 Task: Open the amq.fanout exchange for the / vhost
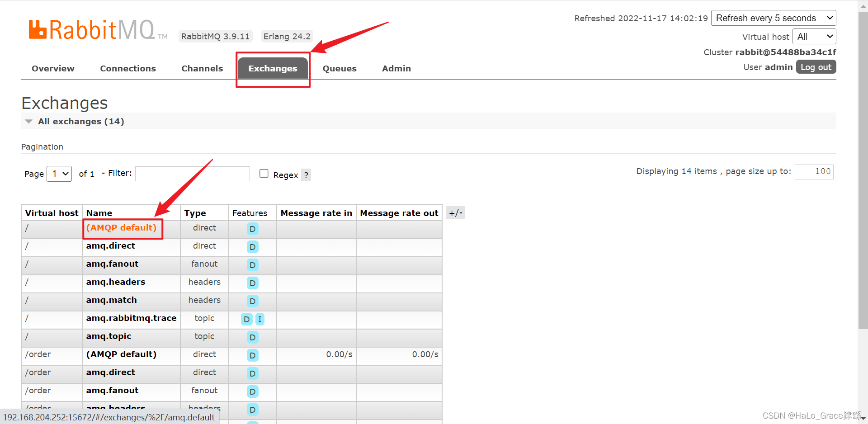coord(112,264)
